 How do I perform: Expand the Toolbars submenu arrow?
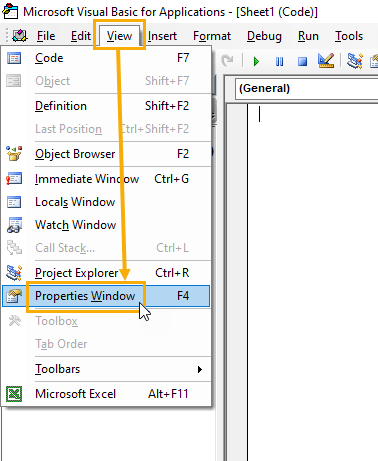click(200, 369)
